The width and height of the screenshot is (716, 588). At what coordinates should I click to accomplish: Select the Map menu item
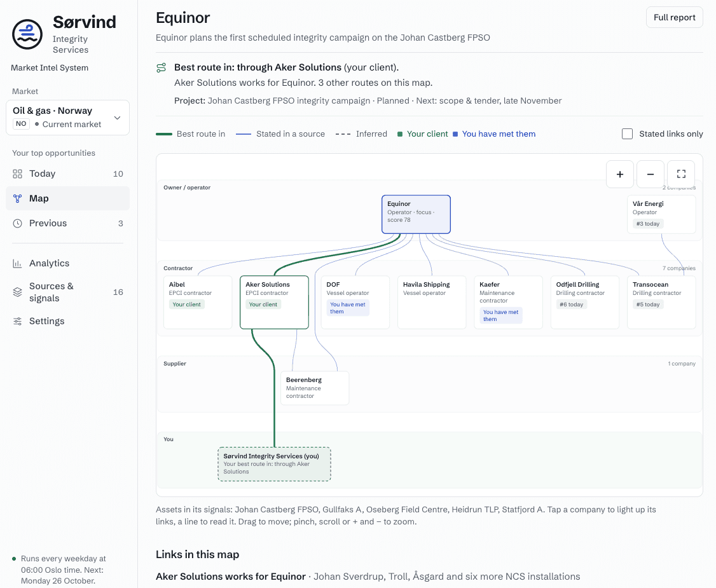67,198
